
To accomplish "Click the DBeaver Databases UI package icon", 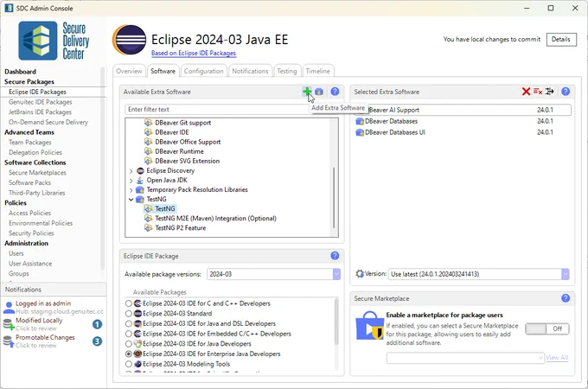I will point(360,132).
